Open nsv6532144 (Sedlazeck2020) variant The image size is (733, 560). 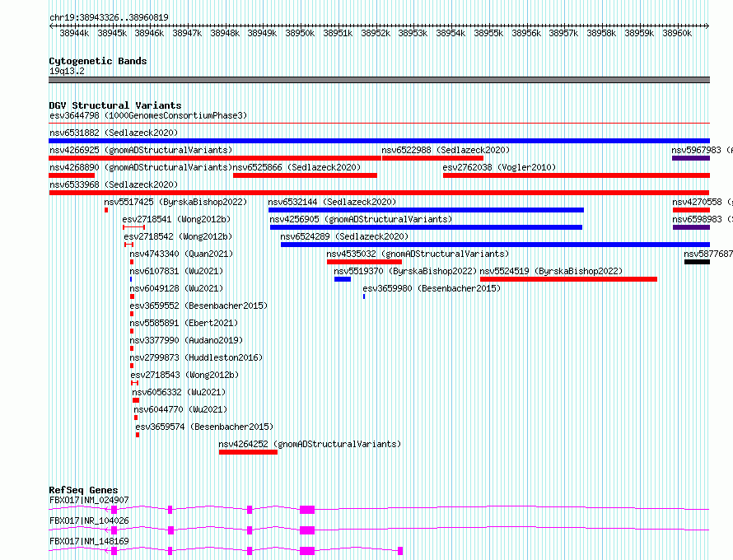point(332,202)
